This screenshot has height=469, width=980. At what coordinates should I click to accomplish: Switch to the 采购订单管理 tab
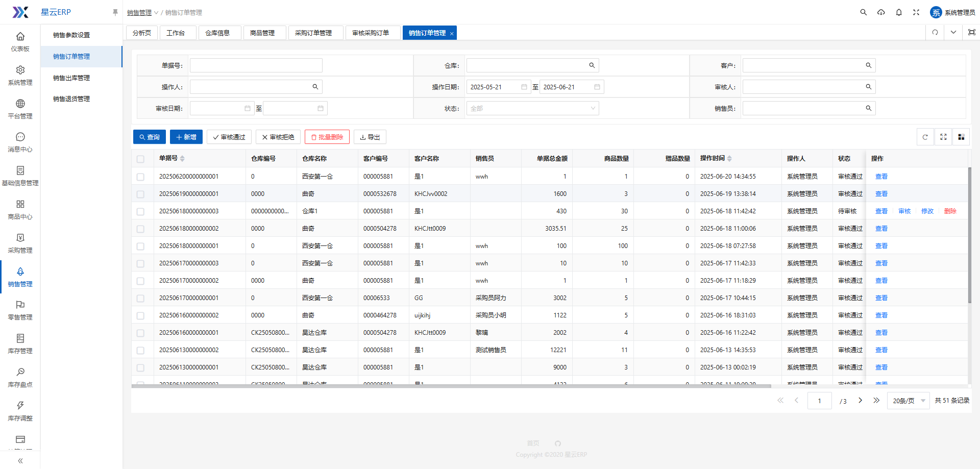coord(313,33)
